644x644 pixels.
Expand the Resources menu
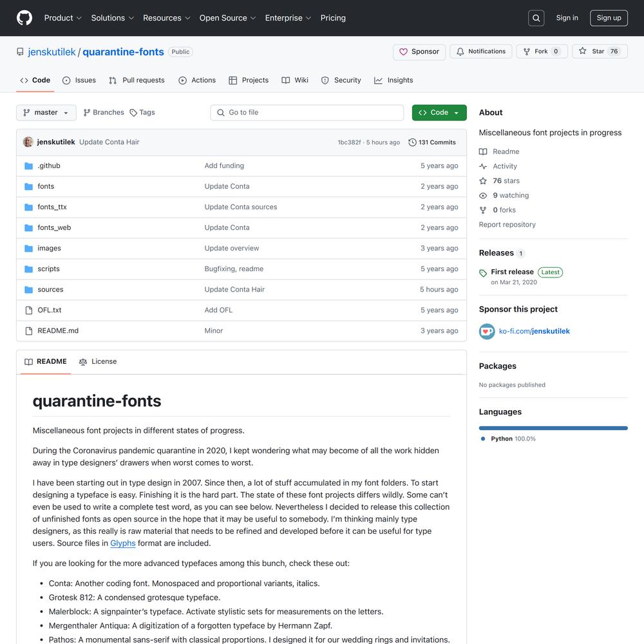coord(166,18)
